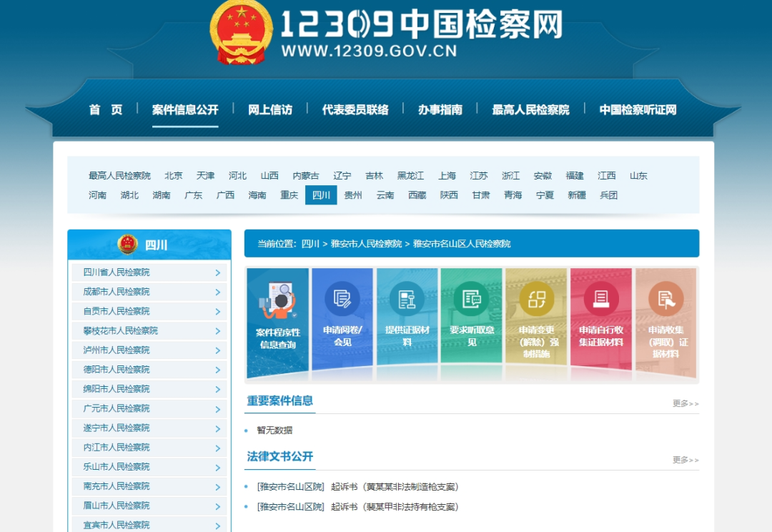Select 湖北 in the province list

pos(129,195)
